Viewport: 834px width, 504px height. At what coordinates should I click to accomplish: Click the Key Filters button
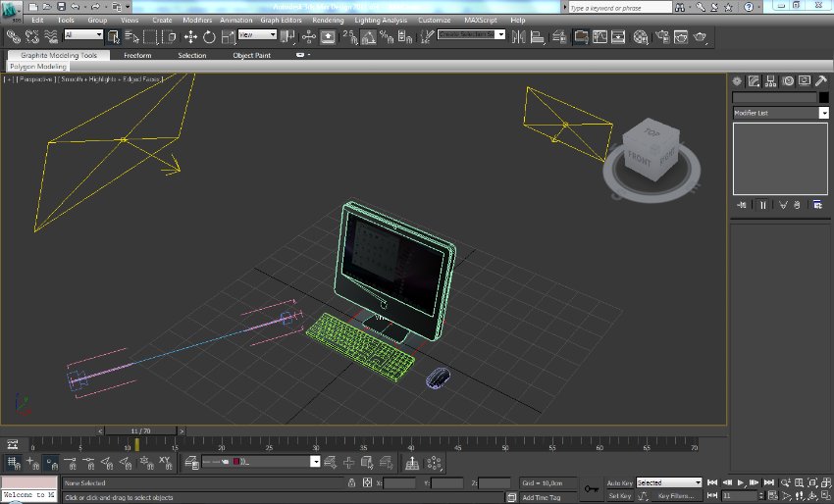(676, 496)
